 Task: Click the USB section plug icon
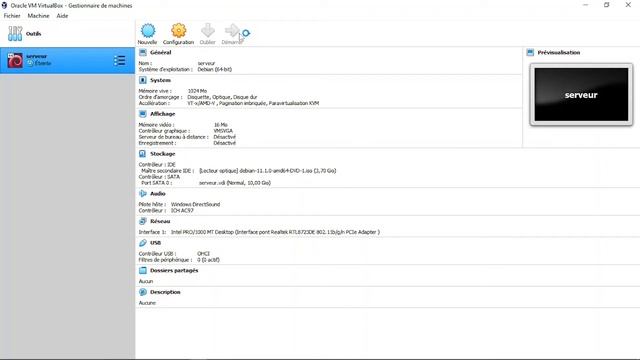(142, 242)
